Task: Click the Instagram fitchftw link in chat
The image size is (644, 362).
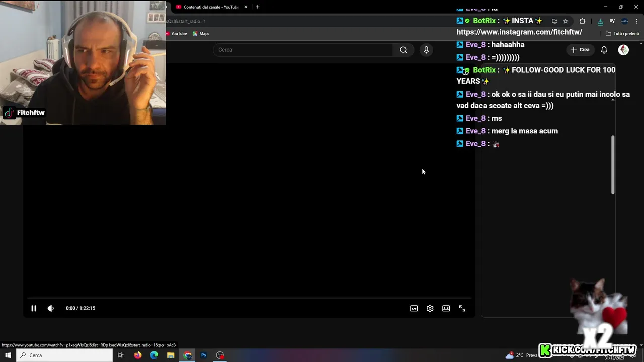Action: (519, 32)
